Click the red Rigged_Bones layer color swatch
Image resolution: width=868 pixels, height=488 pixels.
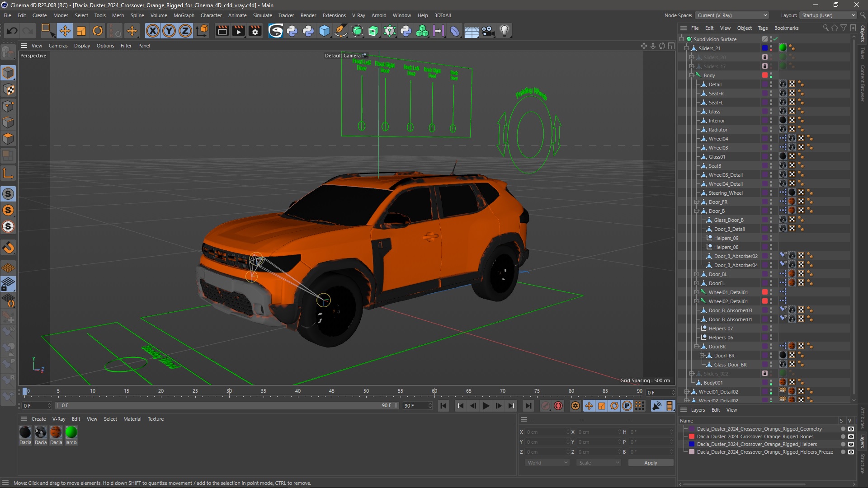click(691, 436)
